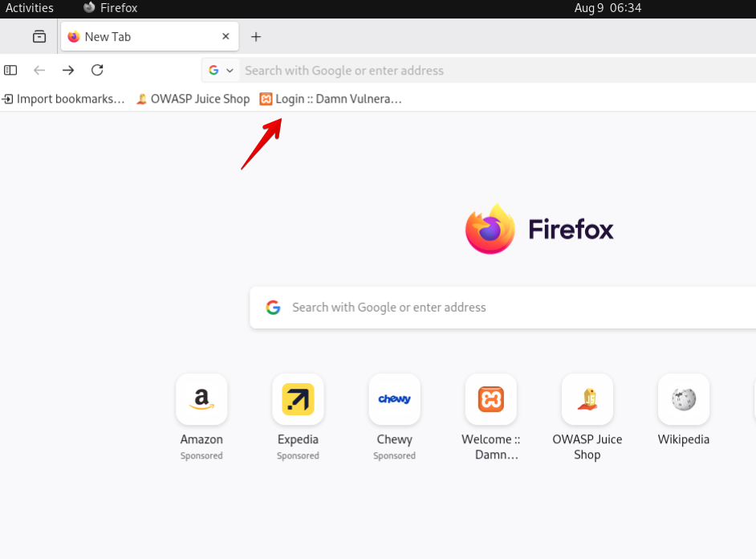Viewport: 756px width, 559px height.
Task: Close the New Tab tab
Action: click(226, 37)
